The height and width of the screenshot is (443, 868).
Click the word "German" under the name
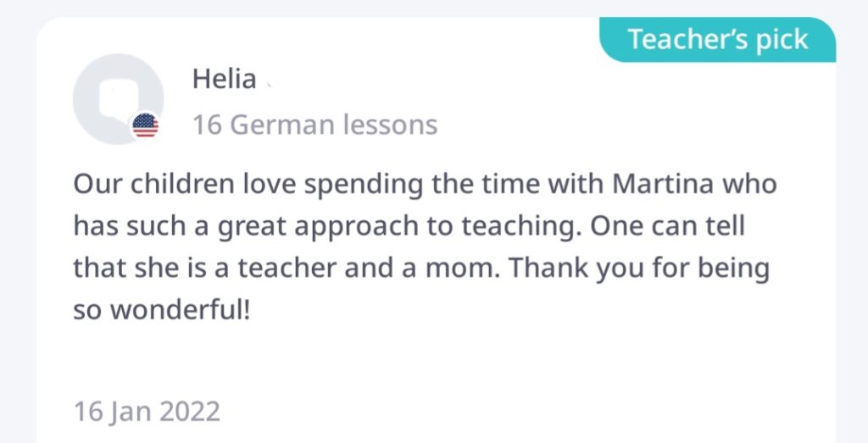click(282, 125)
